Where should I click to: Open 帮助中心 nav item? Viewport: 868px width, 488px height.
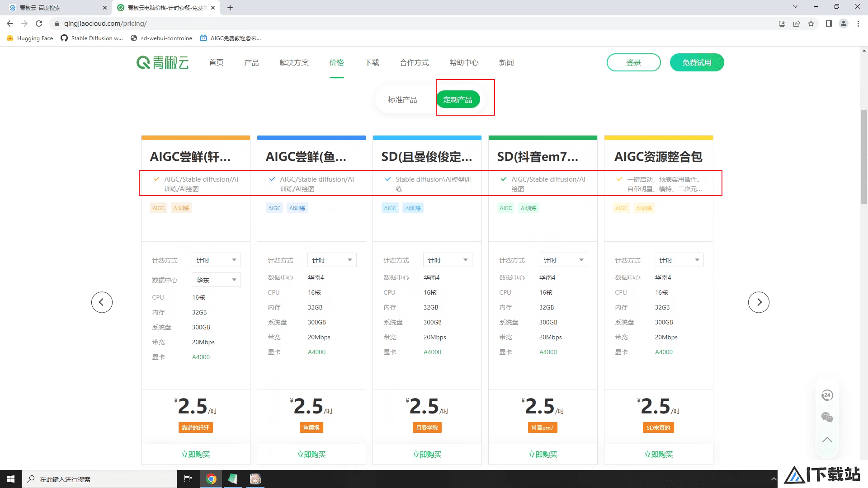[464, 62]
